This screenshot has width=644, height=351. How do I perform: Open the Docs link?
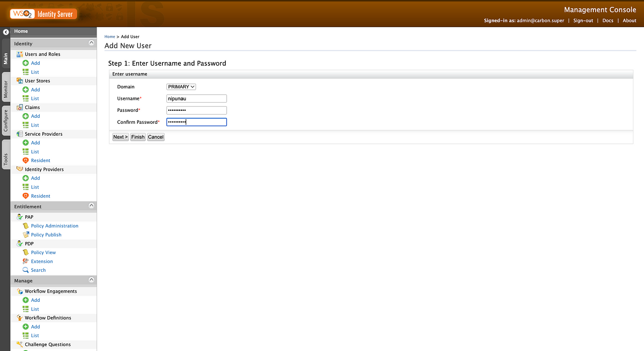(x=608, y=21)
